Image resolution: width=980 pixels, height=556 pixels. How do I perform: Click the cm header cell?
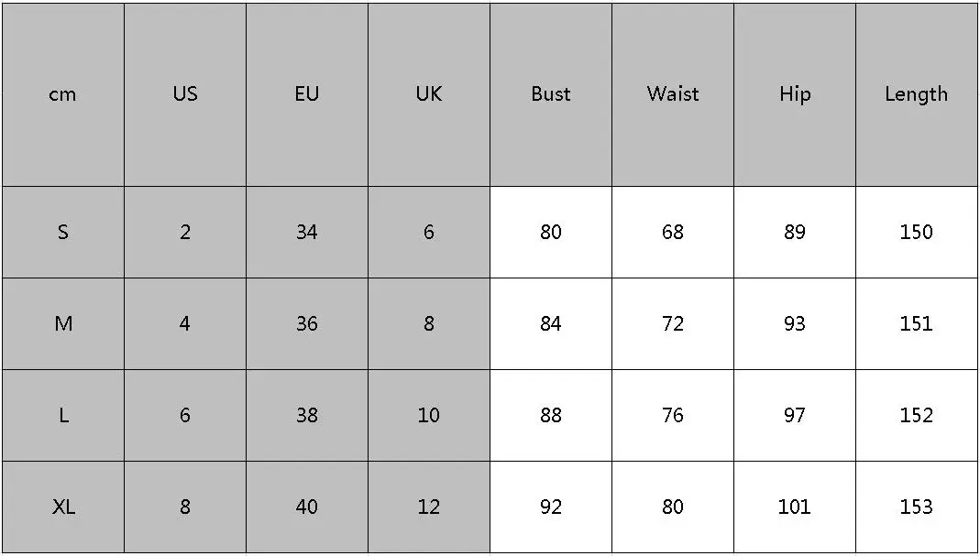(x=63, y=94)
